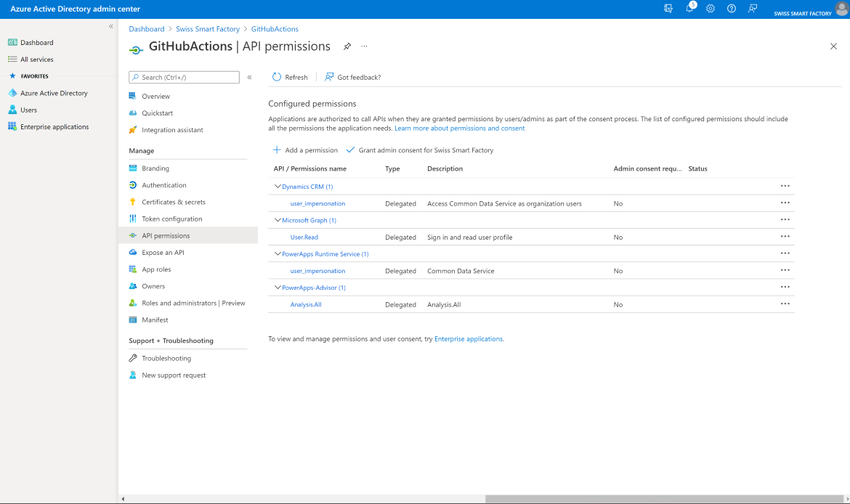Open Integration assistant
850x504 pixels.
click(x=172, y=130)
